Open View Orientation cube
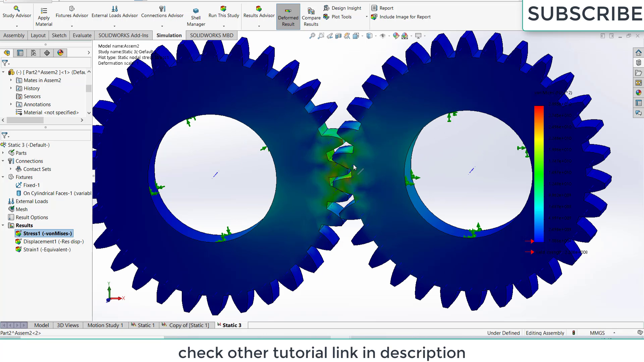 coord(356,36)
